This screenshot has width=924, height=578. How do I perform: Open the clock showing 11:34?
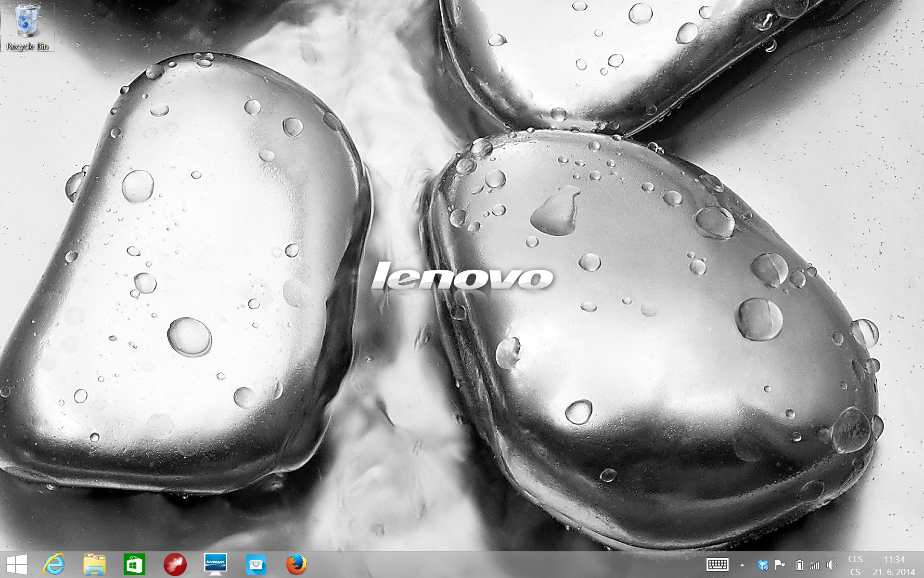point(894,565)
